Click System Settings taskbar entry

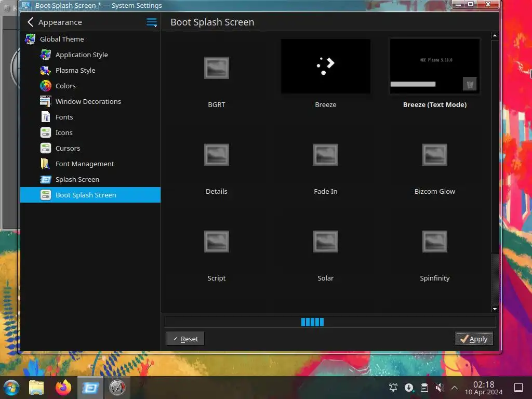pyautogui.click(x=90, y=388)
